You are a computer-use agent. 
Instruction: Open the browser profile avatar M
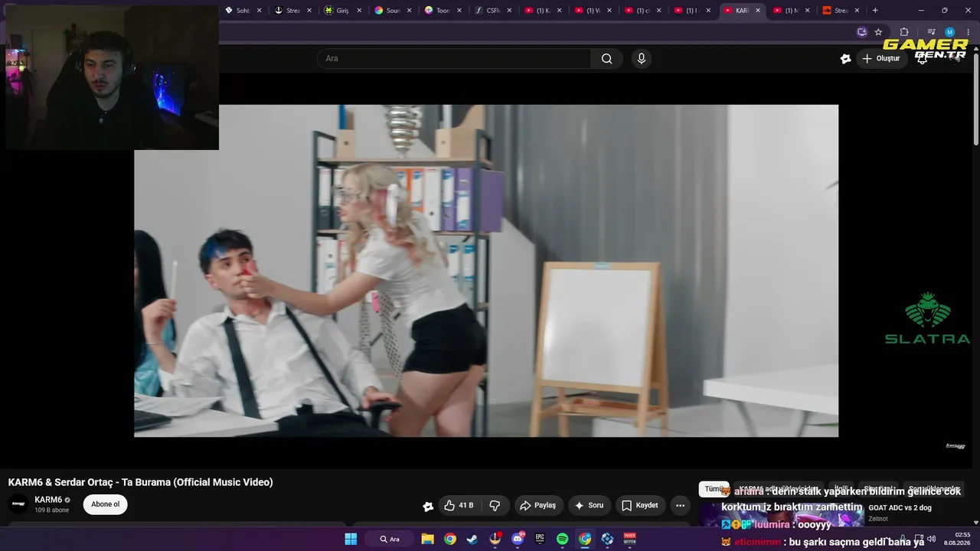949,32
